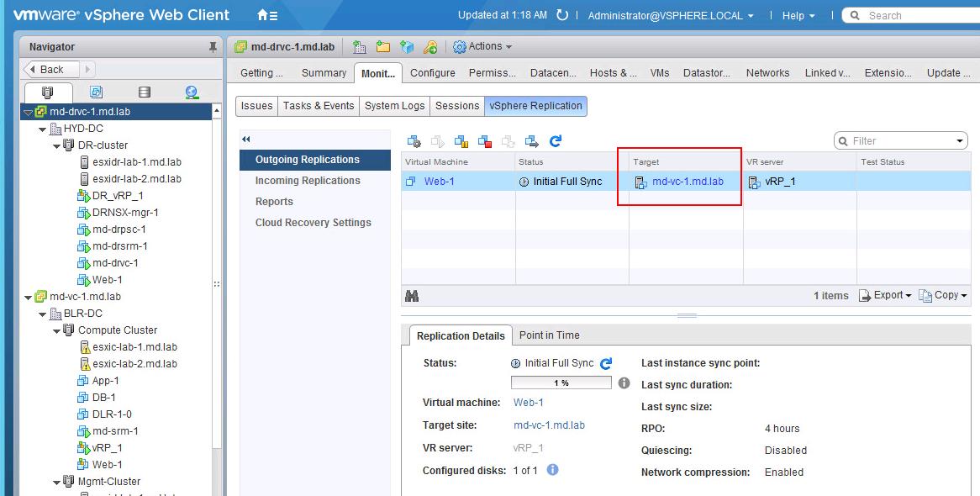Open the VMs tab

(x=660, y=73)
